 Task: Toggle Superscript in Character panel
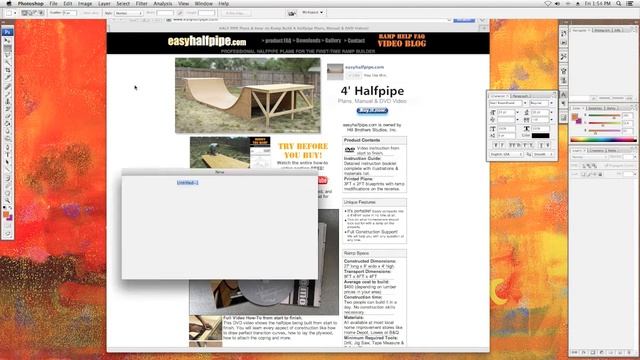click(x=526, y=145)
